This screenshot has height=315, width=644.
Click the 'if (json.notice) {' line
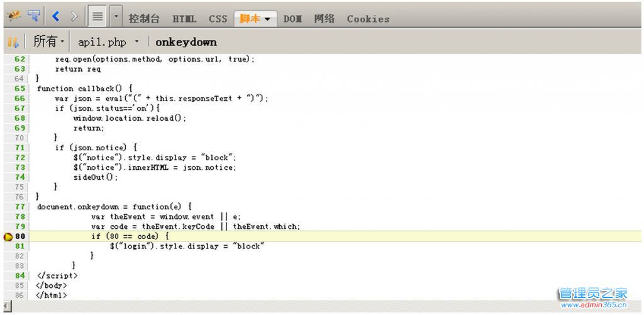point(96,148)
